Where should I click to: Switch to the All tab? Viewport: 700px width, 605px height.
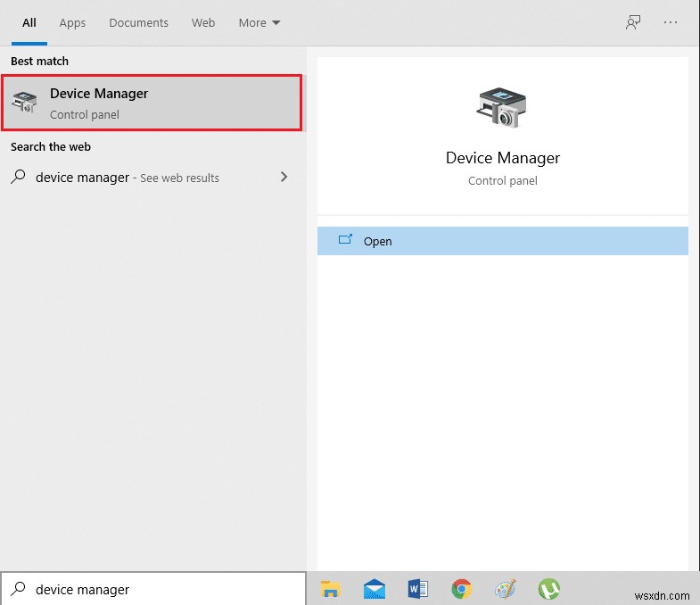tap(29, 23)
